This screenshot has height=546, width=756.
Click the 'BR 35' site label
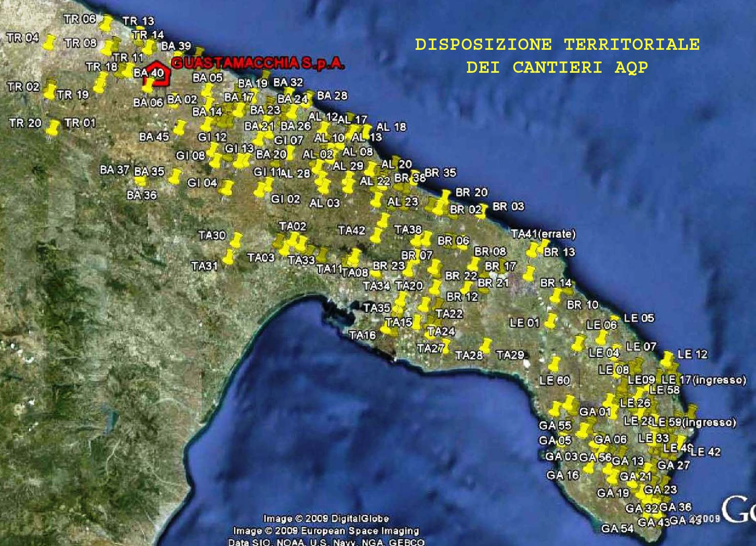(441, 172)
